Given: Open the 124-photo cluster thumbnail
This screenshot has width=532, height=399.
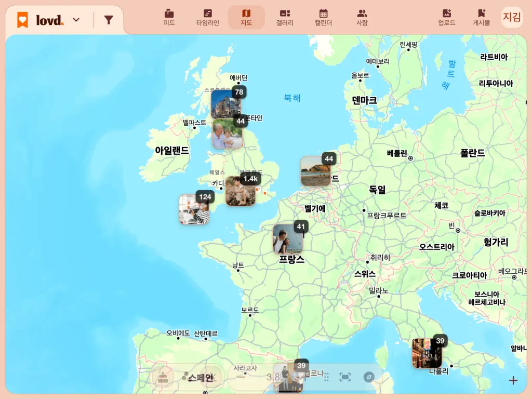Looking at the screenshot, I should 195,208.
